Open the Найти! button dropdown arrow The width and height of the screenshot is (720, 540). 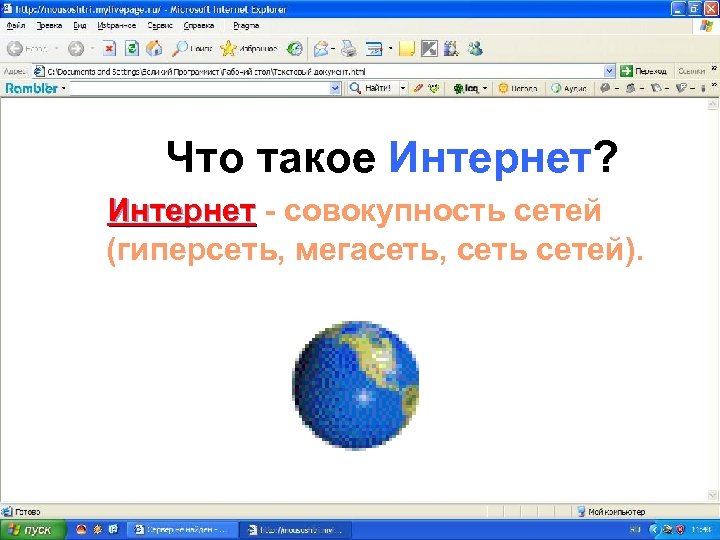coord(403,88)
